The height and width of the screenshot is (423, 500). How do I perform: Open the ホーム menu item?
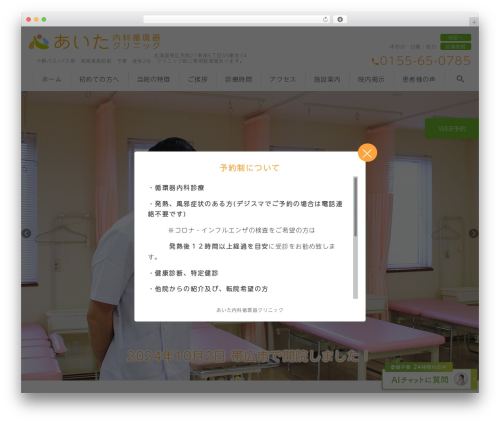pos(52,79)
